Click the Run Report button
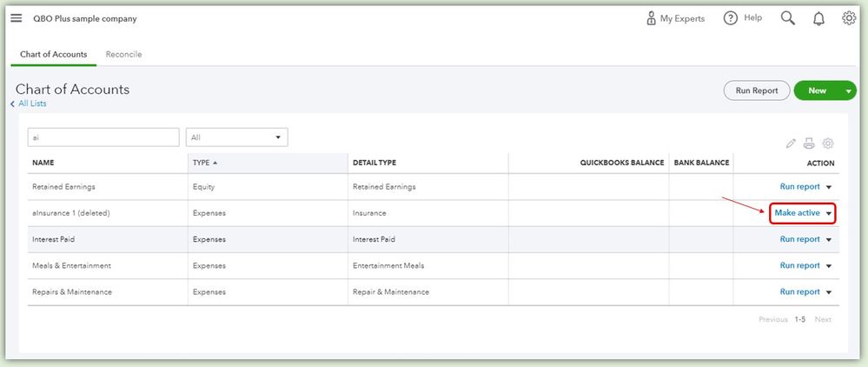The width and height of the screenshot is (868, 367). click(757, 90)
